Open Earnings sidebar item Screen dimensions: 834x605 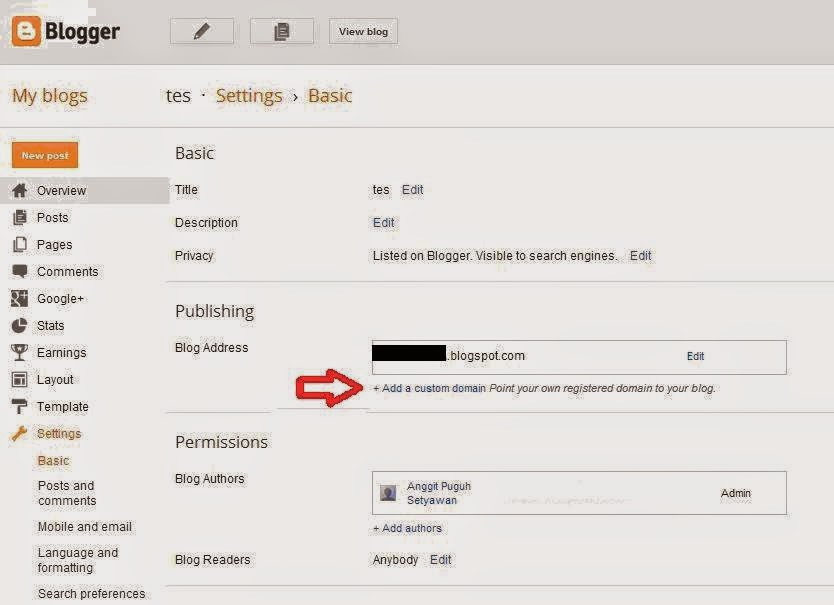click(61, 352)
